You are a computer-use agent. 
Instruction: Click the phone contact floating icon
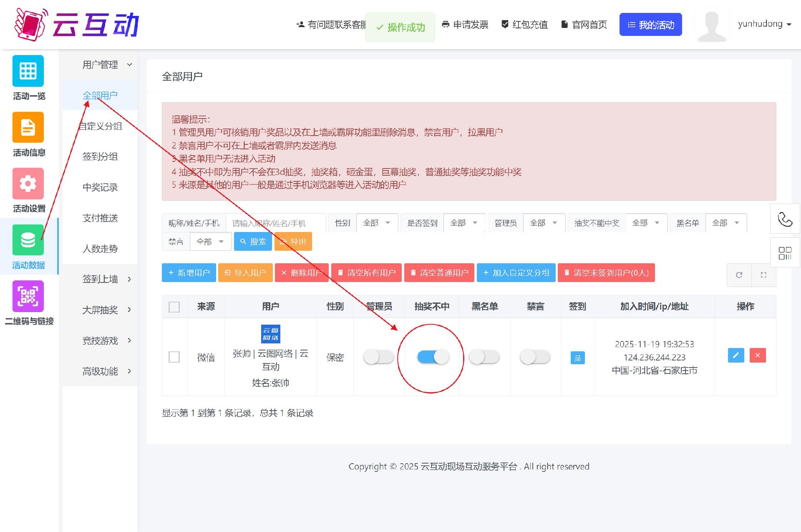point(785,219)
